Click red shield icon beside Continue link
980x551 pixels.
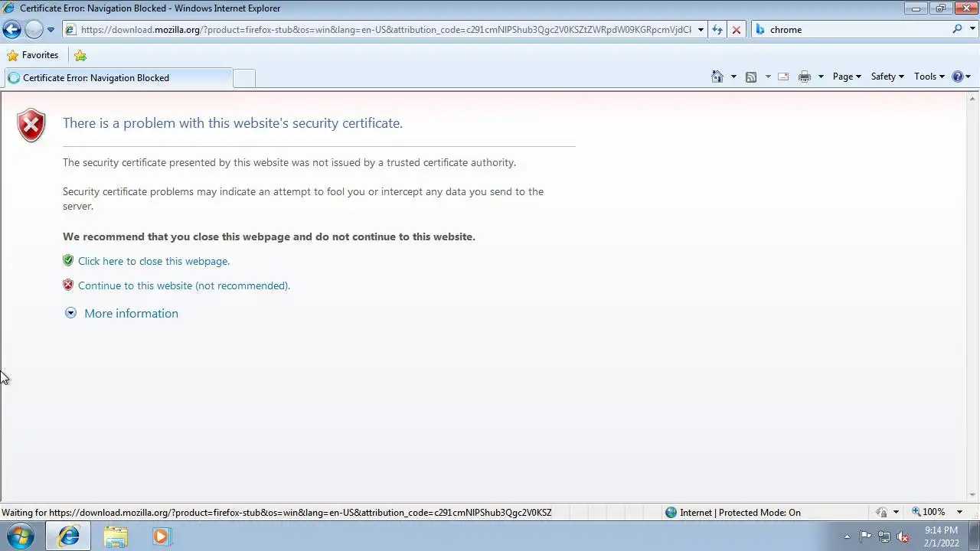[x=68, y=285]
